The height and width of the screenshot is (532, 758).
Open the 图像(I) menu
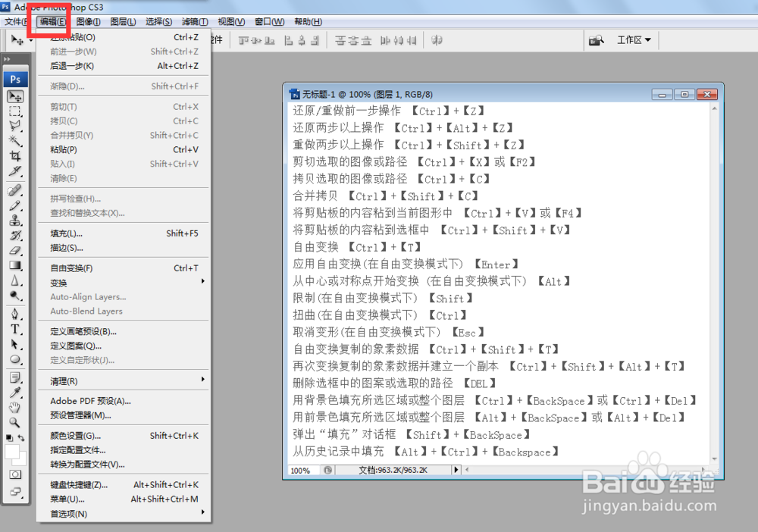[x=89, y=21]
